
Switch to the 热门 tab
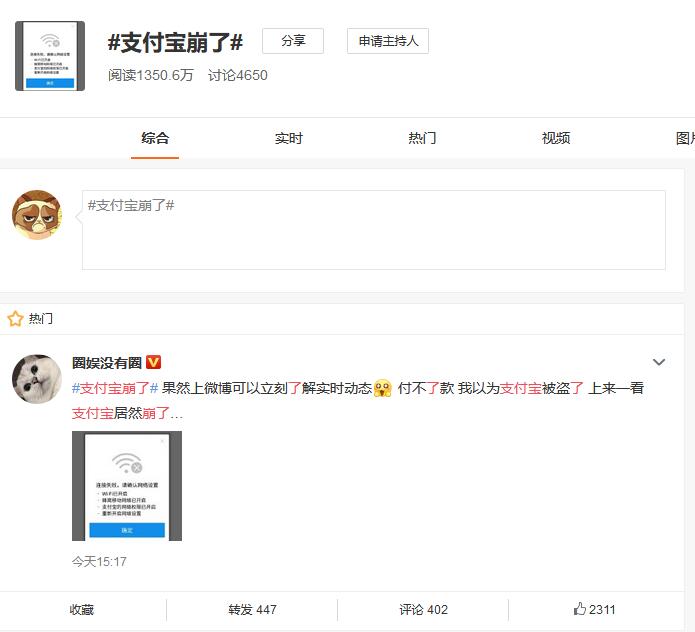pyautogui.click(x=422, y=138)
